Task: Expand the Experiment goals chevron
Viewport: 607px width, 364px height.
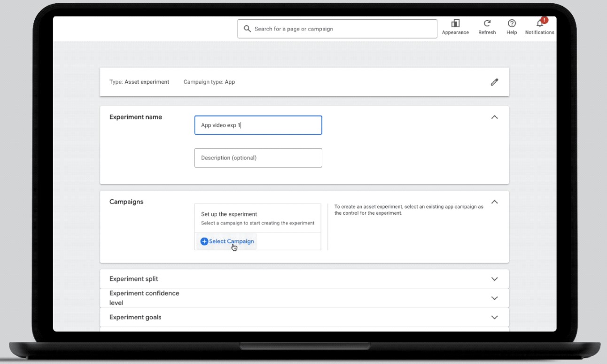Action: point(494,318)
